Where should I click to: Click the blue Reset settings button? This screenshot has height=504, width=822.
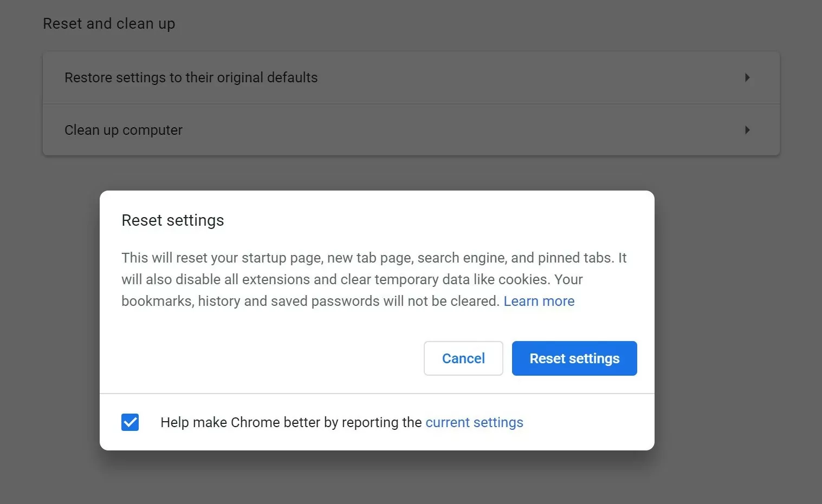[x=574, y=358]
